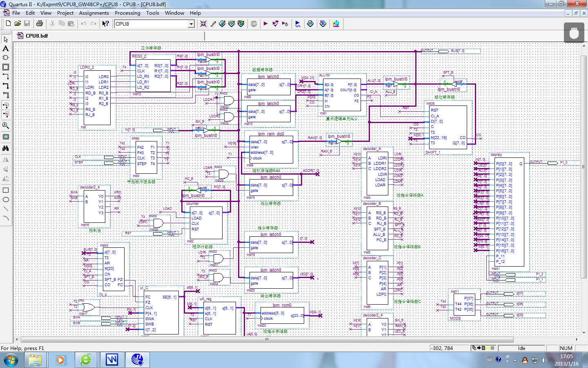Image resolution: width=588 pixels, height=368 pixels.
Task: Start Analysis & Synthesis icon
Action: click(x=276, y=24)
